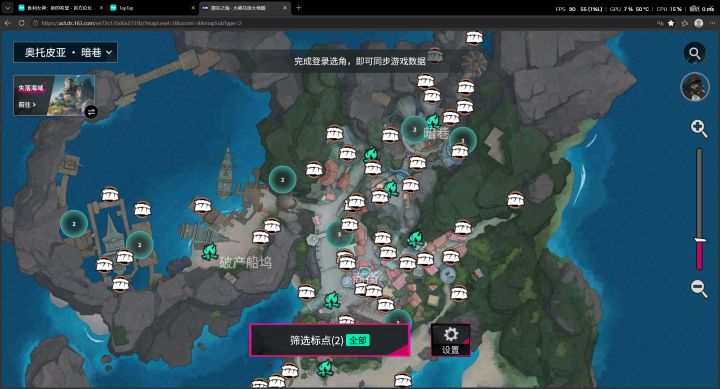Image resolution: width=720 pixels, height=389 pixels.
Task: Toggle the green 全部 tag
Action: [x=358, y=340]
